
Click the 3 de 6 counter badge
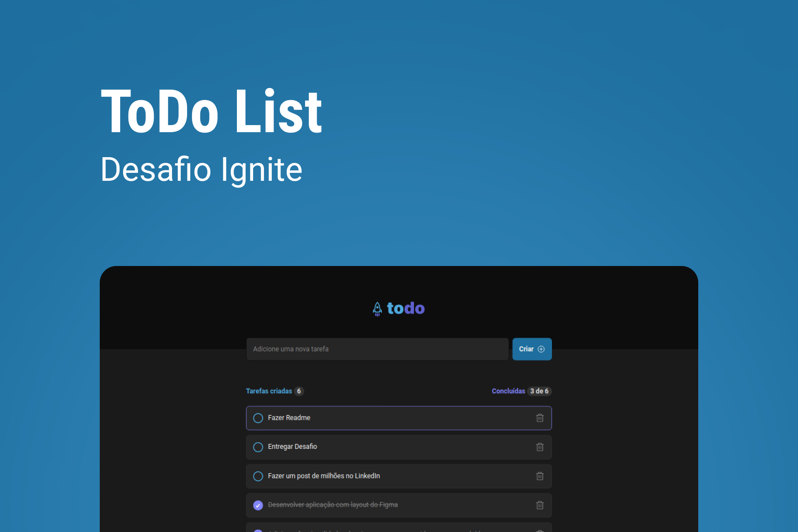(x=539, y=391)
